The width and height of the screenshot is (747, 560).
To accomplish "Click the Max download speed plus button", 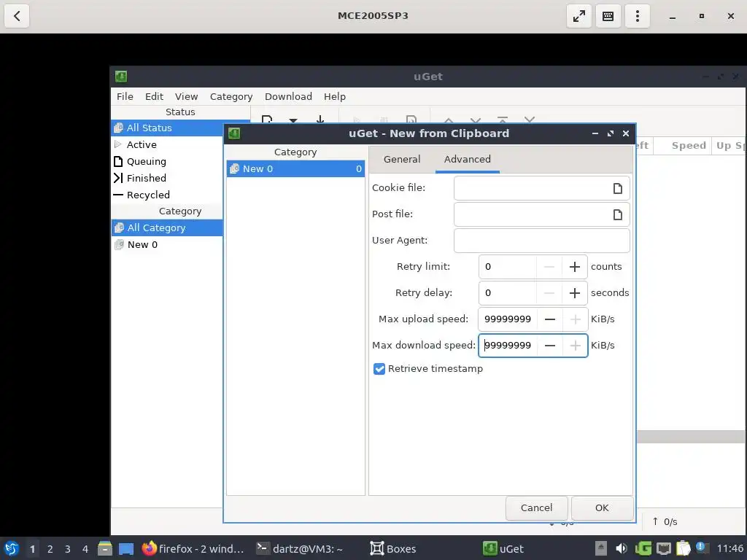I will (x=575, y=345).
